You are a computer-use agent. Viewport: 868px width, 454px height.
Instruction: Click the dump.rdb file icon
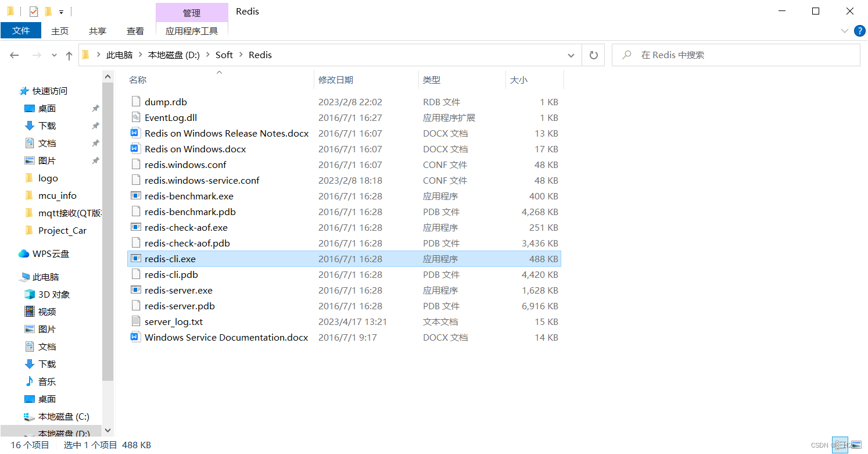136,102
